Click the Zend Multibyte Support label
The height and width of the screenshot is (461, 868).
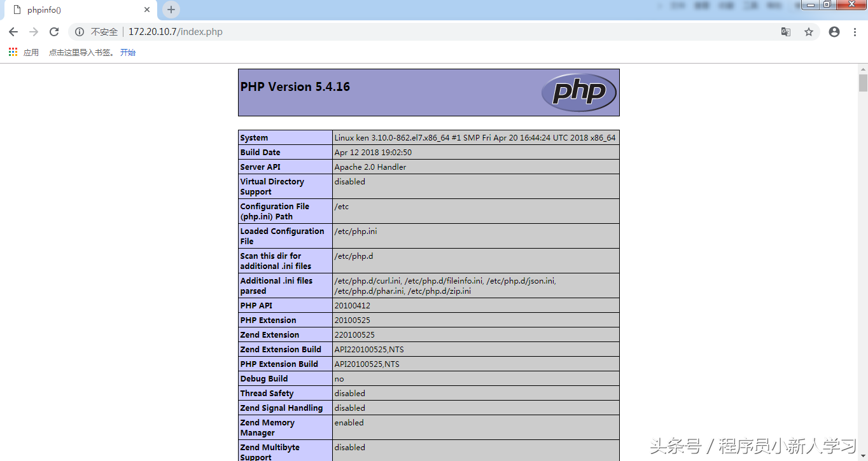point(270,452)
